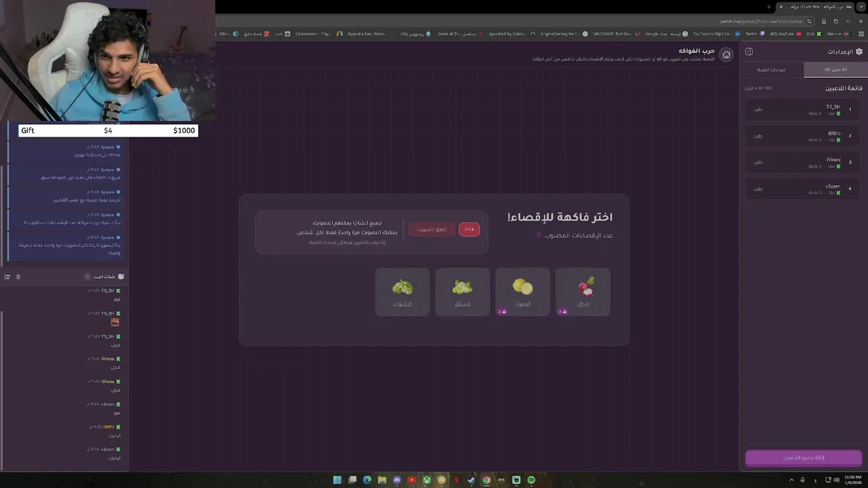This screenshot has height=488, width=868.
Task: Open the YouTube red taskbar icon
Action: 412,480
